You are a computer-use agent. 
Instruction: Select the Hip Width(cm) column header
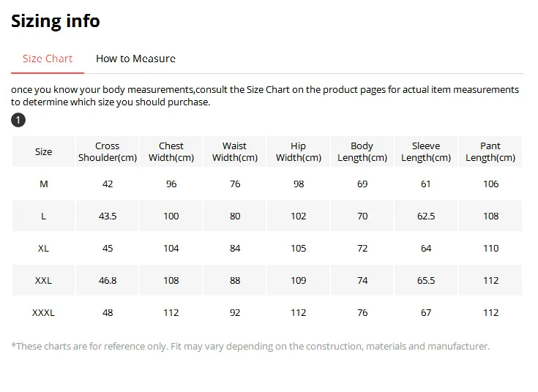[299, 151]
